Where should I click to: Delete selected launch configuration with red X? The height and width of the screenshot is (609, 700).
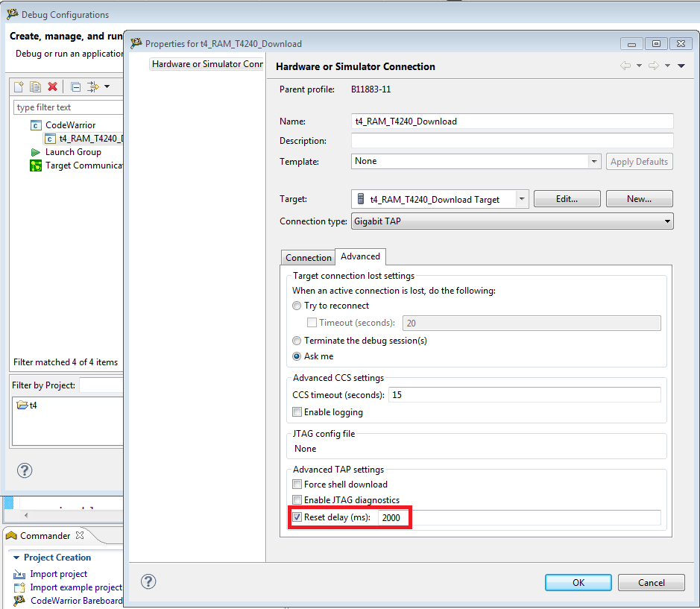click(53, 86)
